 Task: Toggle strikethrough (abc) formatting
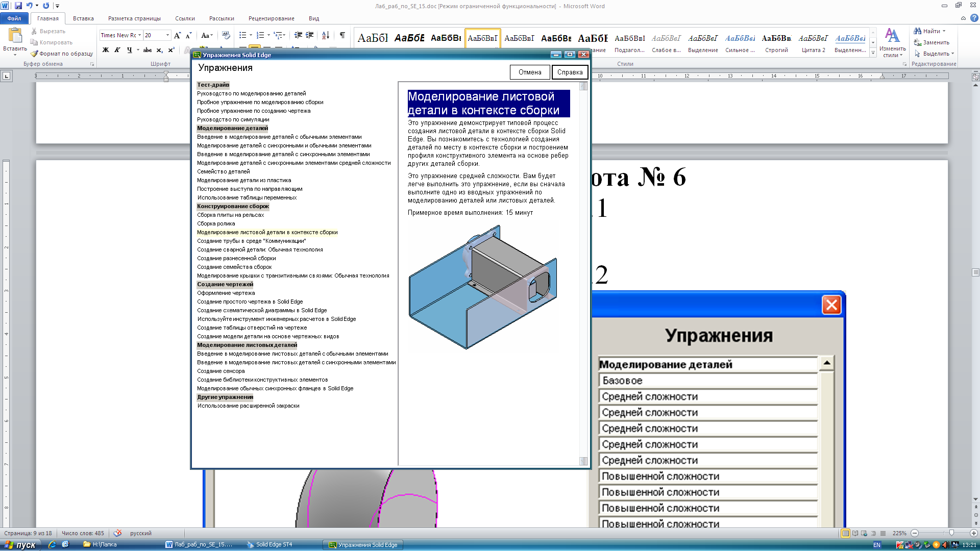(148, 50)
